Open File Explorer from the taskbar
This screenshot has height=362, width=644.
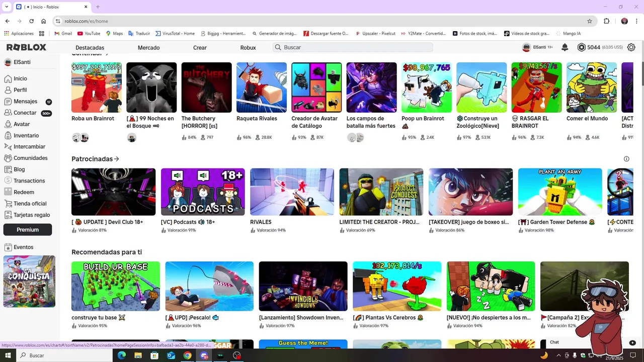pyautogui.click(x=138, y=355)
